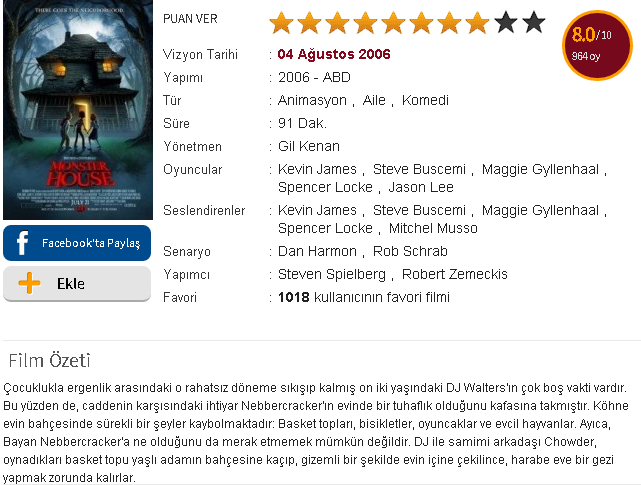Select the third rating star

pos(337,22)
